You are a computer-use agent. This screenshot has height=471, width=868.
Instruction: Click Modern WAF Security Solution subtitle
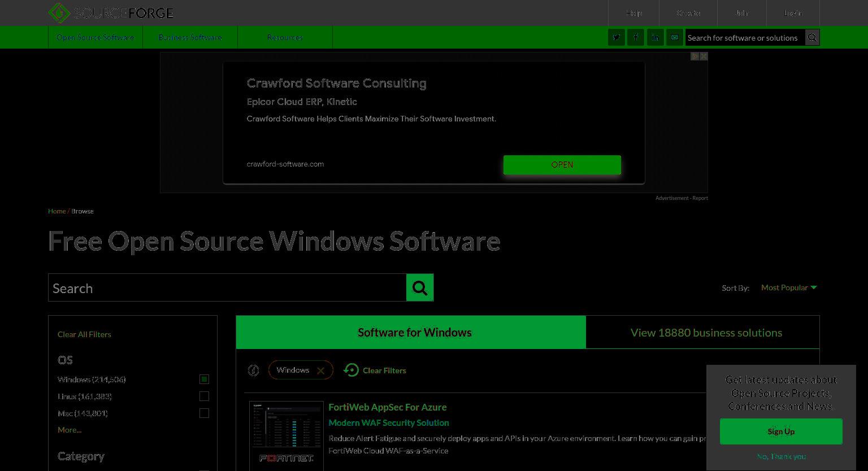pos(389,422)
